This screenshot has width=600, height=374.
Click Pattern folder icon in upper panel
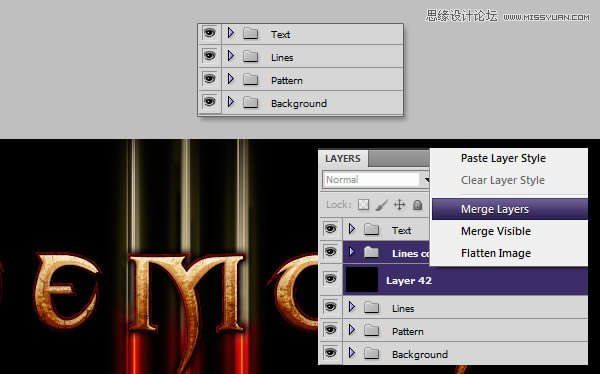tap(251, 79)
